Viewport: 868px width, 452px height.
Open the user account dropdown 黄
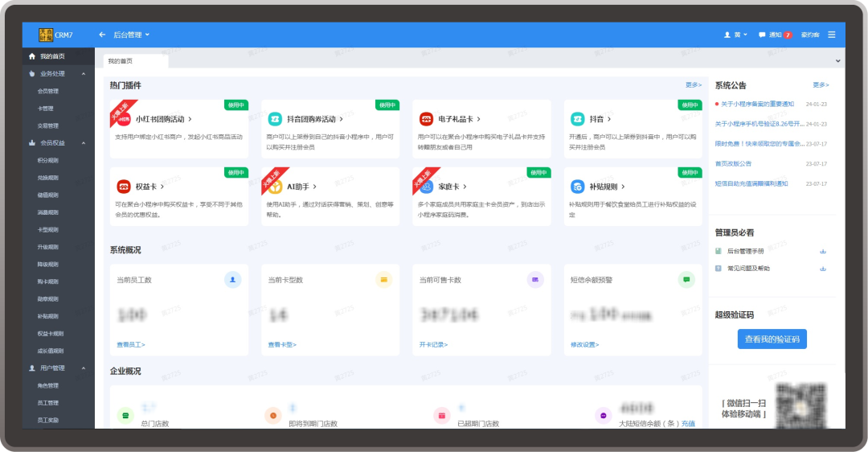click(x=735, y=35)
